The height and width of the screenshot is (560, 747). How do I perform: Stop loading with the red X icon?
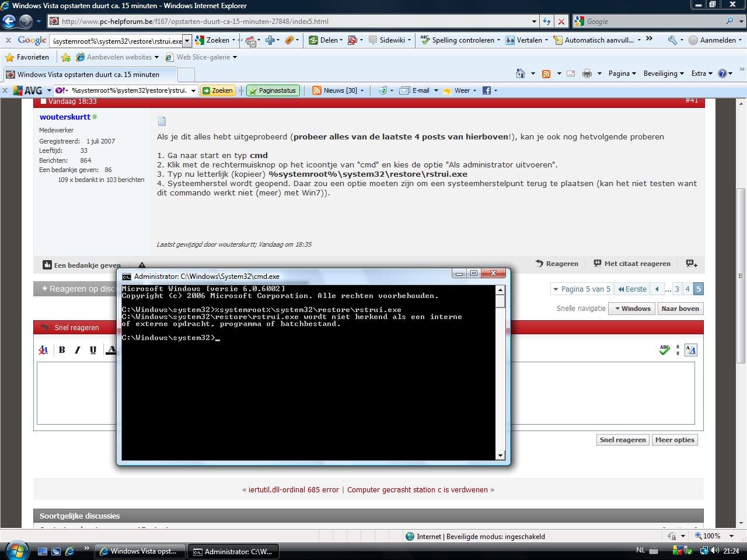click(x=561, y=21)
